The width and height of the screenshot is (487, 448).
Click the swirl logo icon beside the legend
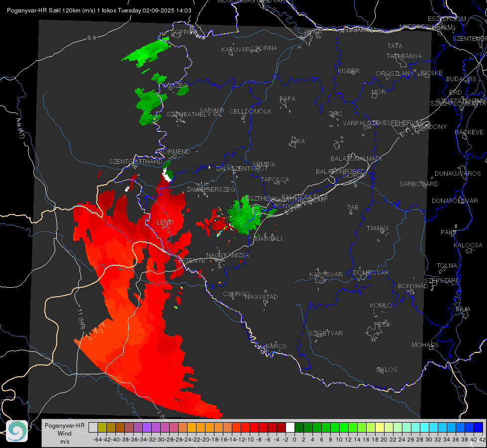coord(17,431)
